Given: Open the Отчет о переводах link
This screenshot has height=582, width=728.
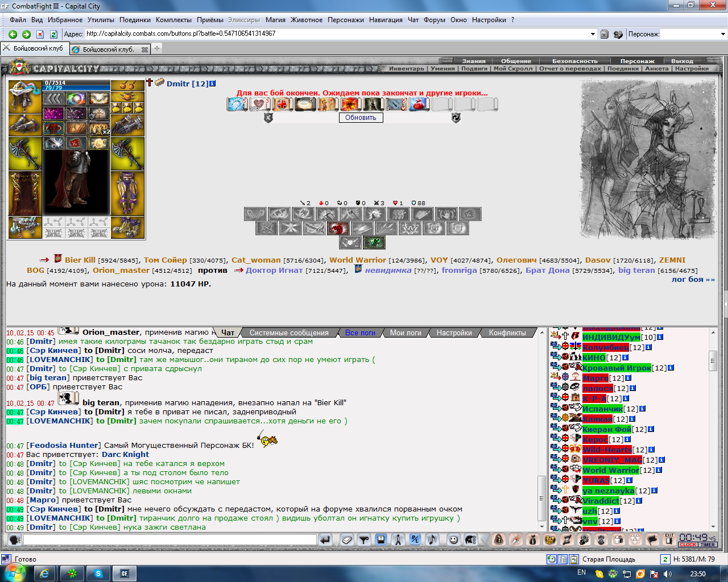Looking at the screenshot, I should (x=570, y=68).
